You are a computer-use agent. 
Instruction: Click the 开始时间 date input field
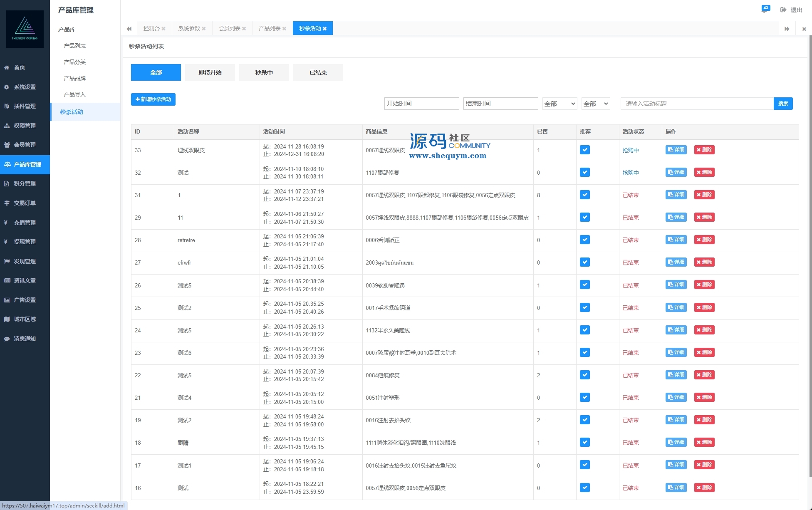(x=421, y=104)
